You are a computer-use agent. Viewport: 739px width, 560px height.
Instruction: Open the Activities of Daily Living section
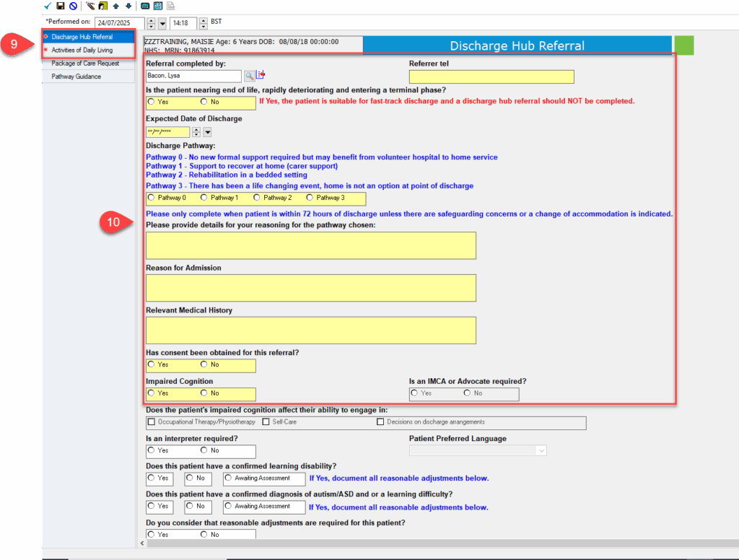[x=89, y=50]
